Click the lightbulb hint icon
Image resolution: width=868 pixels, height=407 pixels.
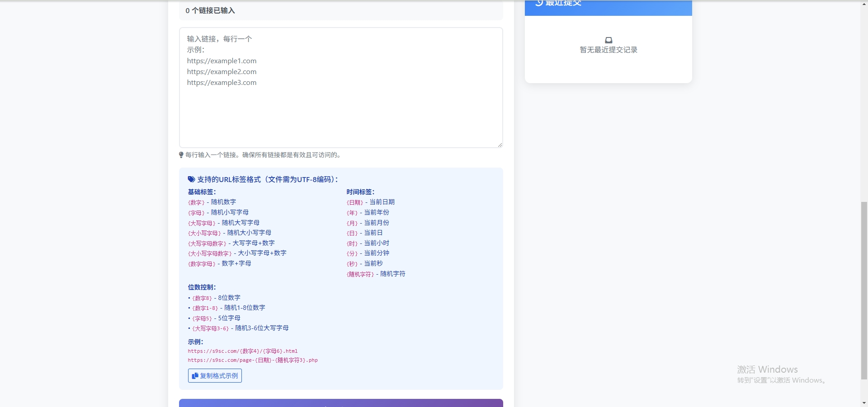pyautogui.click(x=181, y=155)
